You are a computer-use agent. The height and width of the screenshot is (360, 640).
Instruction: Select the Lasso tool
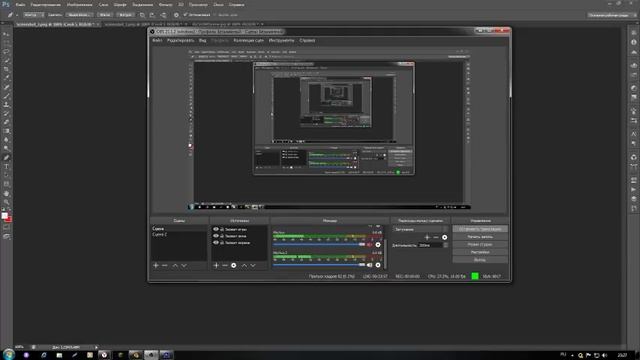pos(6,52)
